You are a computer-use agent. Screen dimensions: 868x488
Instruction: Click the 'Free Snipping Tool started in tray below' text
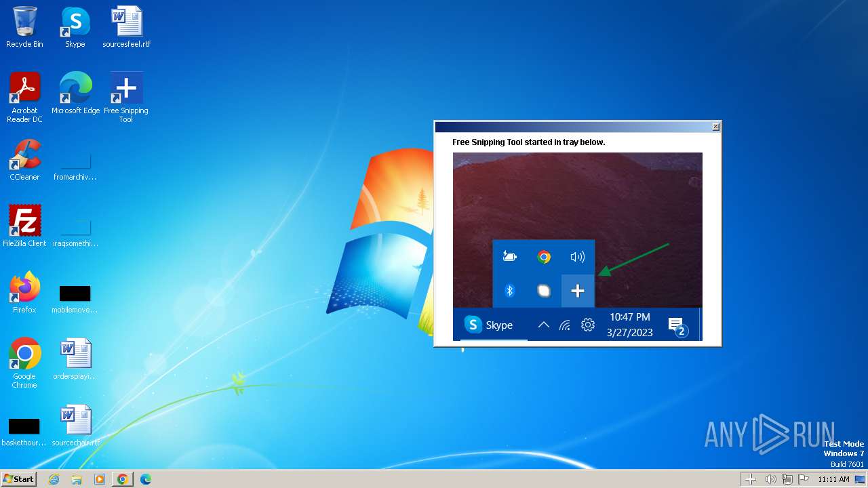pos(529,142)
